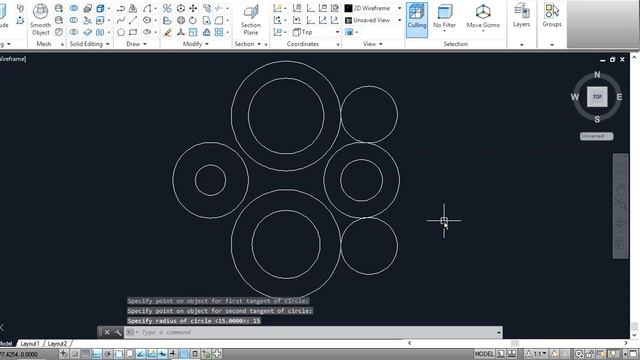Choose the Polygon draw tool
Screen dimensions: 640x360
(121, 32)
